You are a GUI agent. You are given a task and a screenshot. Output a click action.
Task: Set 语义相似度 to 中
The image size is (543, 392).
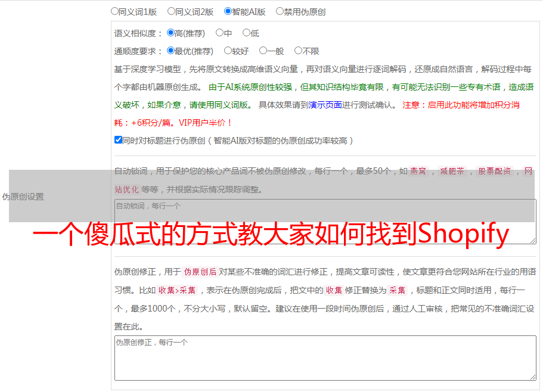219,33
